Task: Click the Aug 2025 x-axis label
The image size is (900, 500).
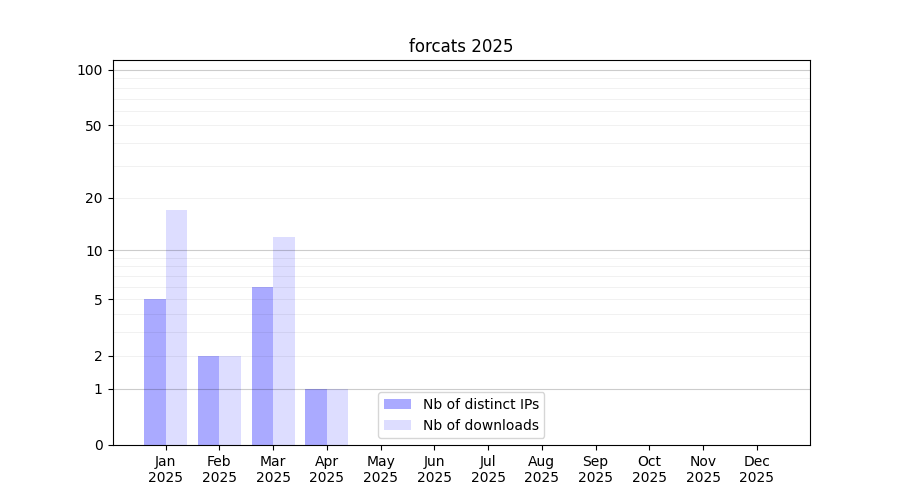Action: click(x=542, y=469)
